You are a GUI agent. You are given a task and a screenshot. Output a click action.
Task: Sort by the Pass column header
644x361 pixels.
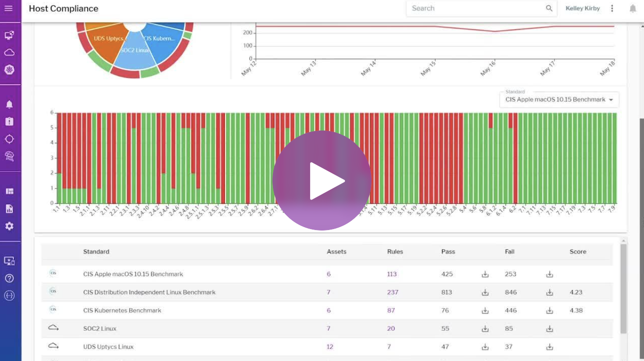pos(448,251)
